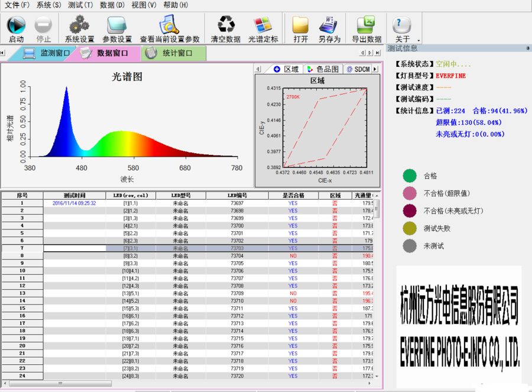Click the EVERFINE lamp model text
This screenshot has height=392, width=532.
tap(450, 76)
